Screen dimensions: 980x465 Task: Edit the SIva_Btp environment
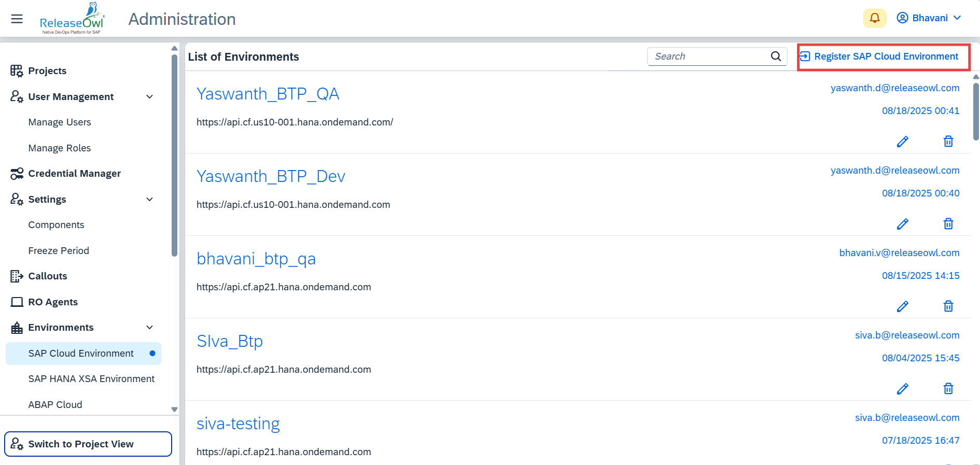click(903, 389)
